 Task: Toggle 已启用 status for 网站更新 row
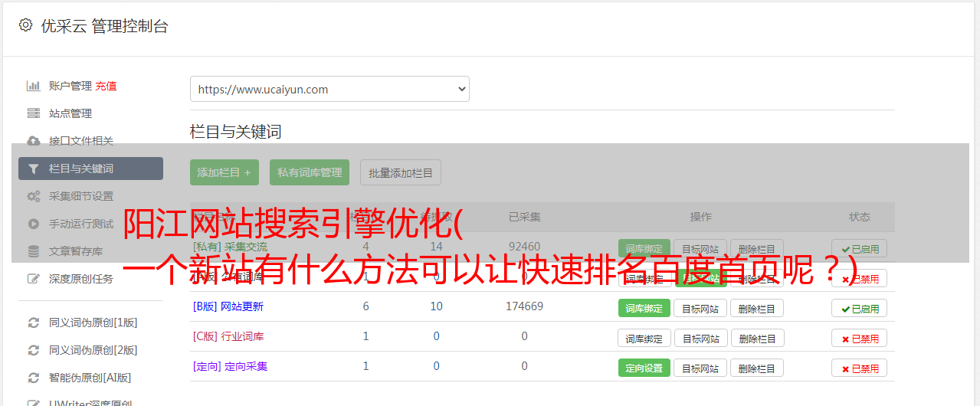point(859,309)
